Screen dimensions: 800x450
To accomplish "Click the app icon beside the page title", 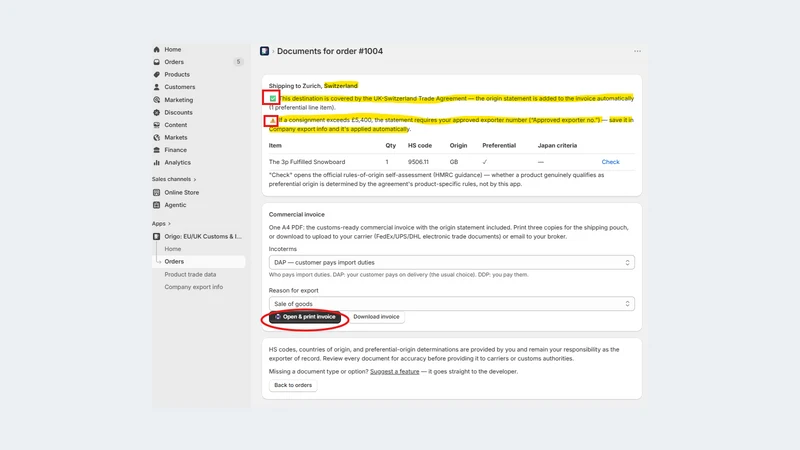I will pyautogui.click(x=264, y=51).
